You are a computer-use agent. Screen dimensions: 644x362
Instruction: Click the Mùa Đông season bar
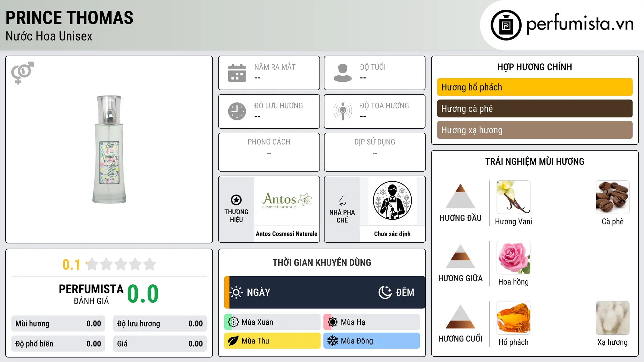(372, 341)
